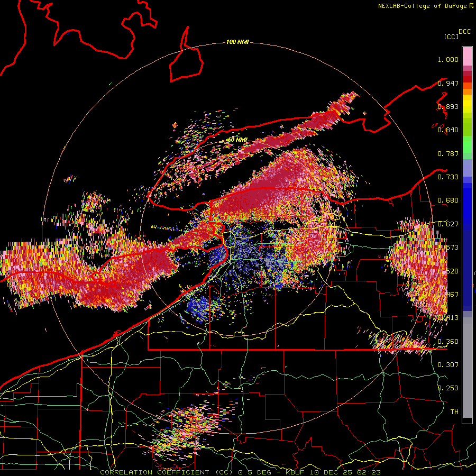The height and width of the screenshot is (476, 476).
Task: Click the 0.307 legend value
Action: [448, 364]
